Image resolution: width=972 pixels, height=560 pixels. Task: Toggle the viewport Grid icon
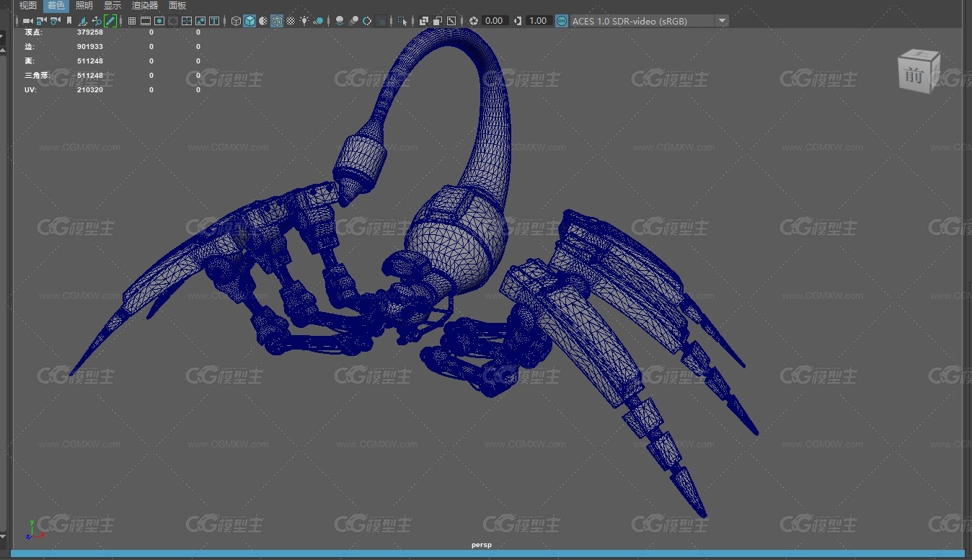132,21
